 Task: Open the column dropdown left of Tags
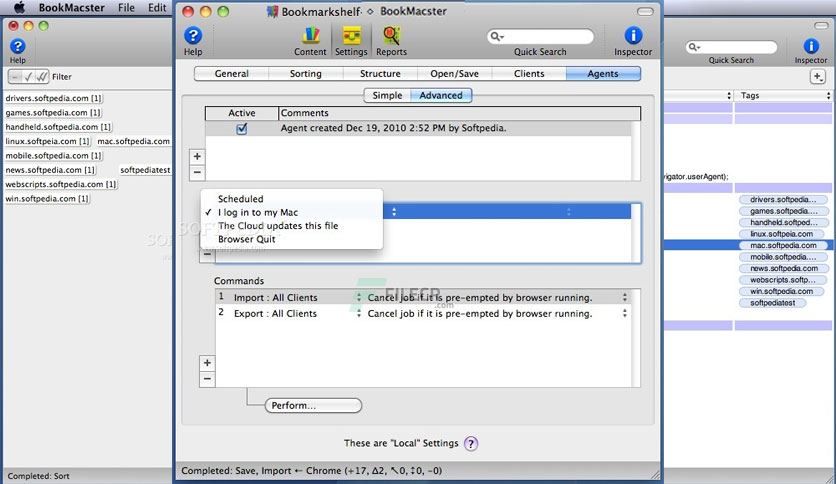(729, 95)
